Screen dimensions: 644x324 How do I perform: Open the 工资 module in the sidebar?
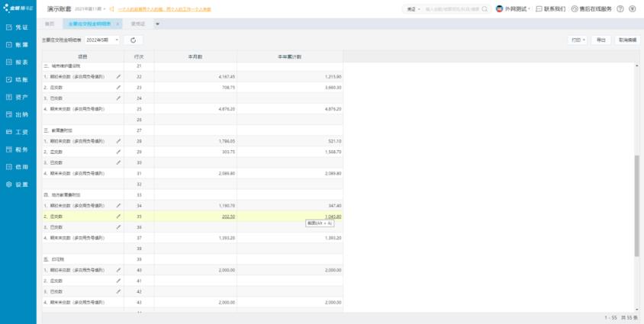pos(18,132)
